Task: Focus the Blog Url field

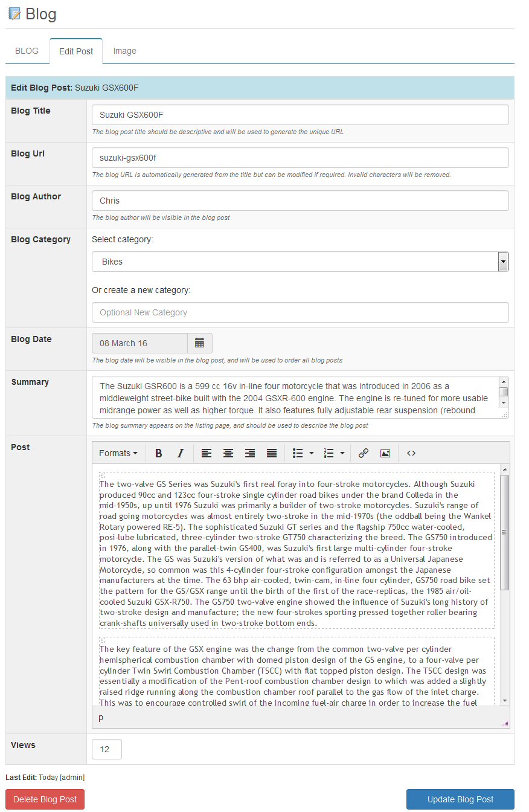Action: [300, 158]
